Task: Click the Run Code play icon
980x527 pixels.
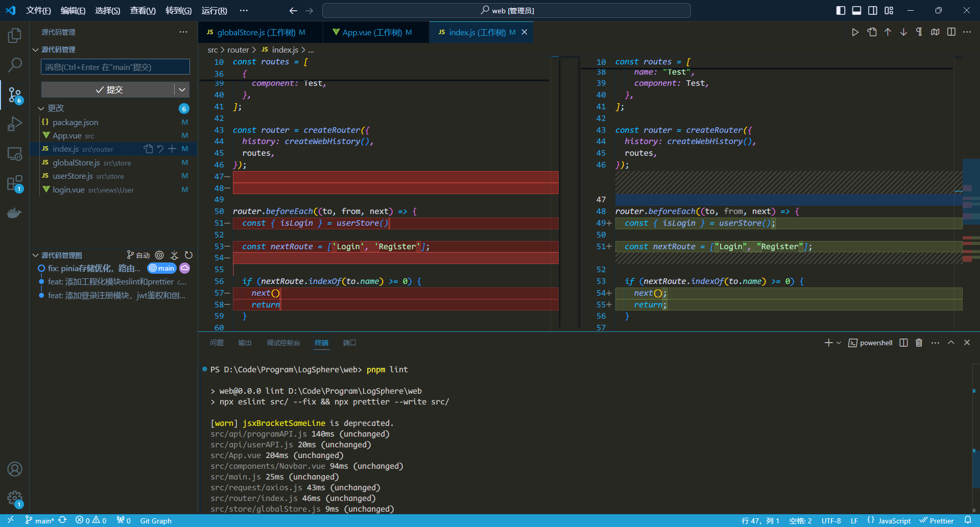Action: pyautogui.click(x=855, y=32)
